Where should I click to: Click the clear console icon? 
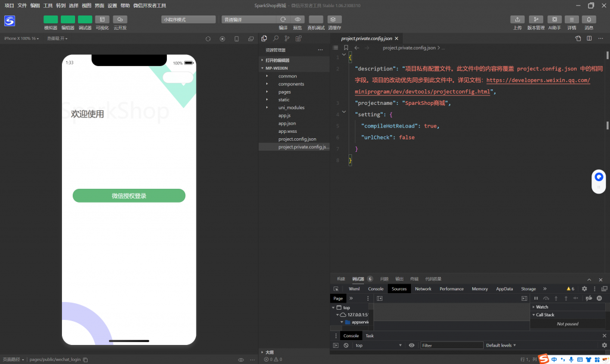[x=346, y=346]
